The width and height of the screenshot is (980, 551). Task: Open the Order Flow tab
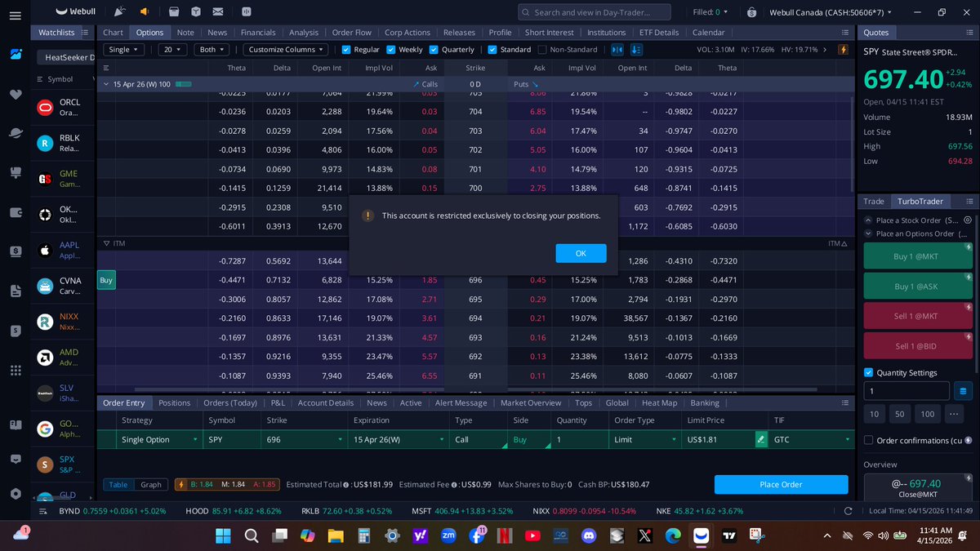(352, 33)
